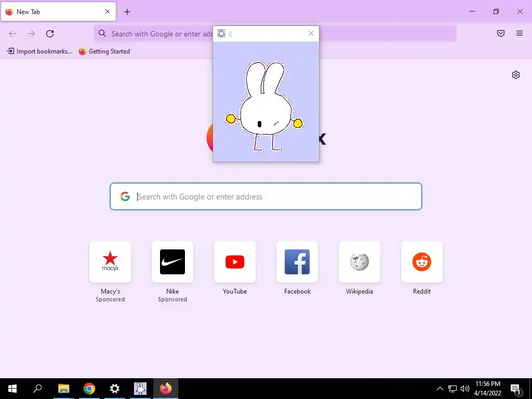Open network status tray icon

click(453, 389)
